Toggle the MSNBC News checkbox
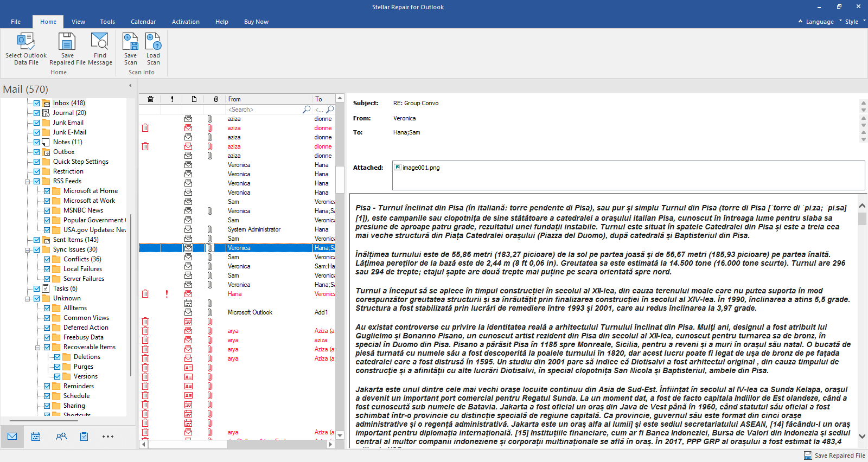 click(x=47, y=210)
